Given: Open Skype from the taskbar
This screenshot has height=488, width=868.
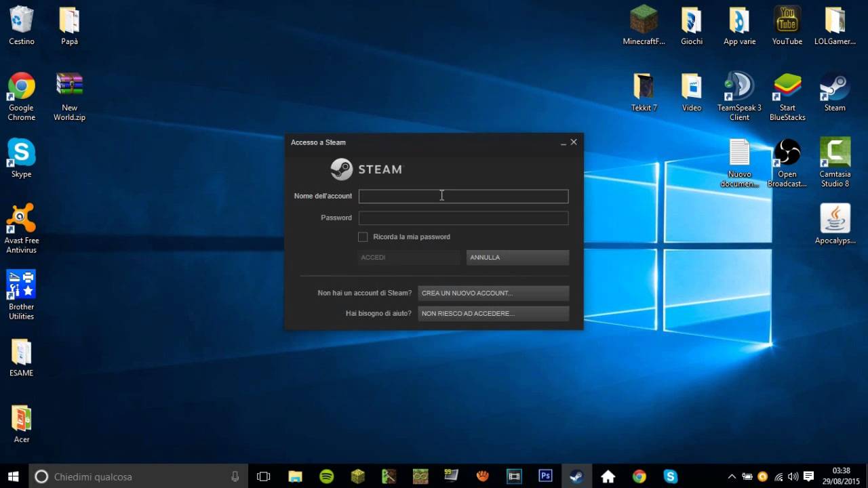Looking at the screenshot, I should pos(671,476).
